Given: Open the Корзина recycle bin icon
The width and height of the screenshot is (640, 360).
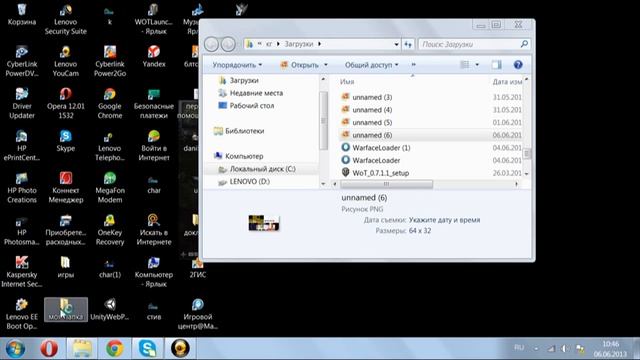Looking at the screenshot, I should tap(22, 14).
